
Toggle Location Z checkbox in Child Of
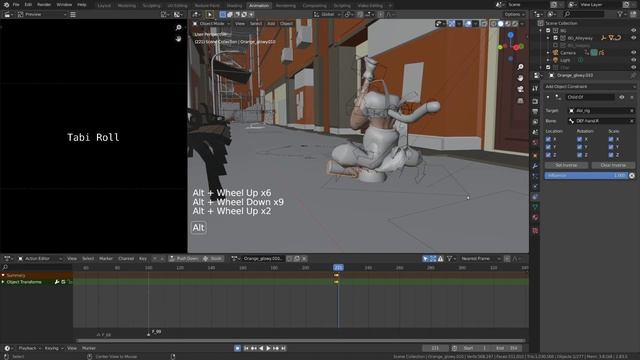pyautogui.click(x=548, y=155)
